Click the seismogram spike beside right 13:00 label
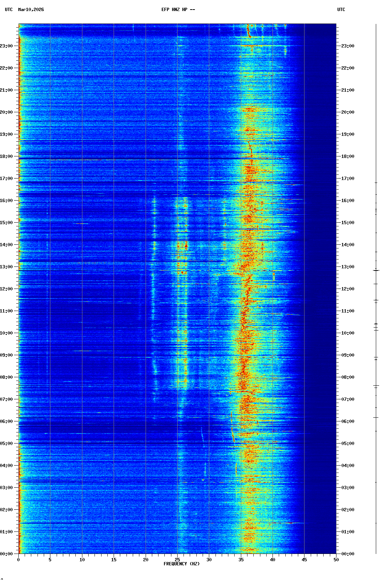Image resolution: width=392 pixels, height=583 pixels. [376, 270]
